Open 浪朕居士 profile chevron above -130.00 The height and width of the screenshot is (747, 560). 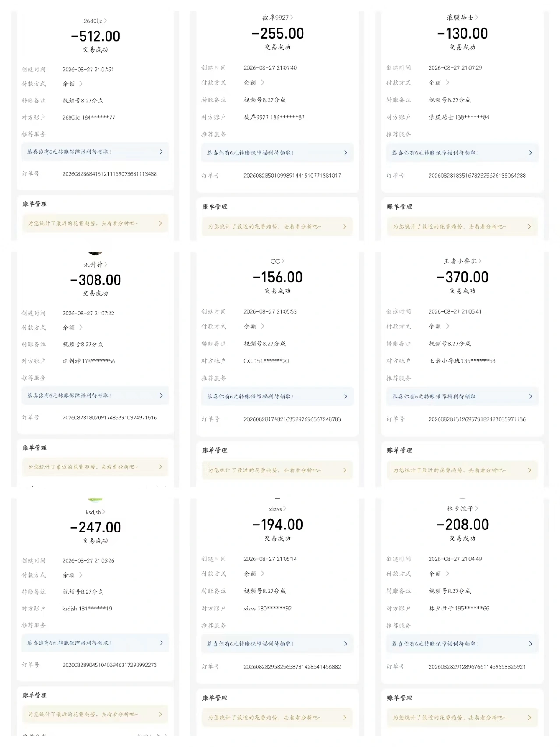click(x=476, y=18)
